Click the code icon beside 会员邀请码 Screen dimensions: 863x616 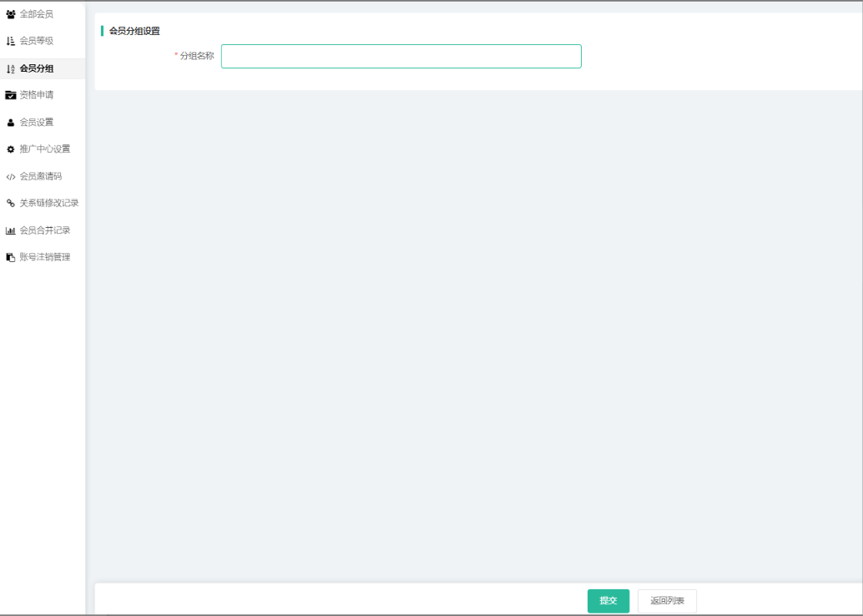pyautogui.click(x=11, y=177)
